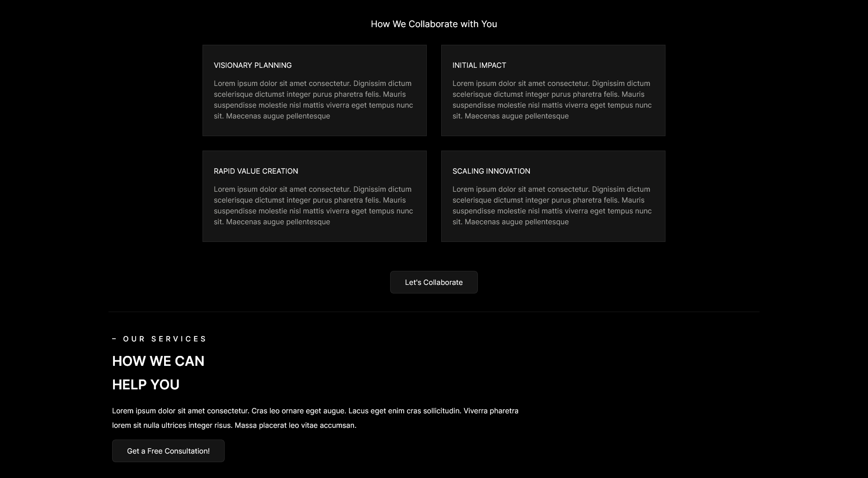
Task: Click the How We Can heading line
Action: pos(158,361)
